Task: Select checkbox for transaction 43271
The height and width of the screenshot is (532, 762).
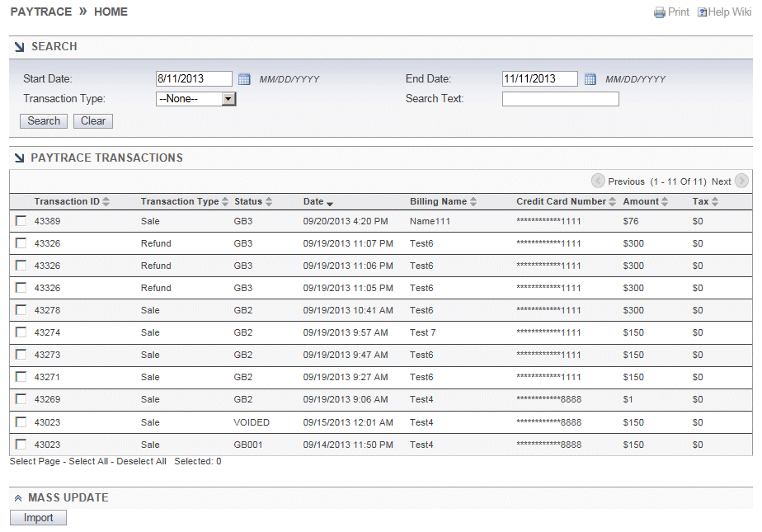Action: pos(21,377)
